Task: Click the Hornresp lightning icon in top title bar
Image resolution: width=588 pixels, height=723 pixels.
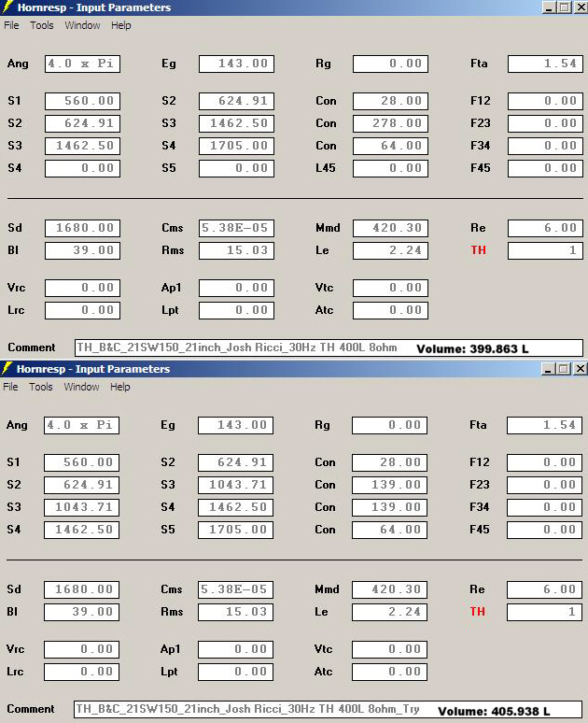Action: (x=7, y=7)
